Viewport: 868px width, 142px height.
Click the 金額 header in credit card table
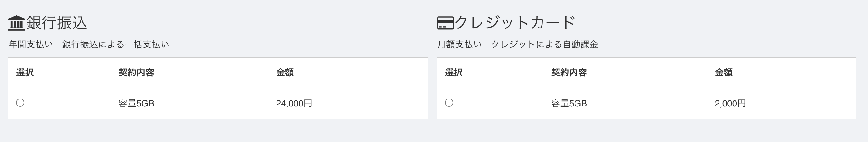click(x=723, y=73)
